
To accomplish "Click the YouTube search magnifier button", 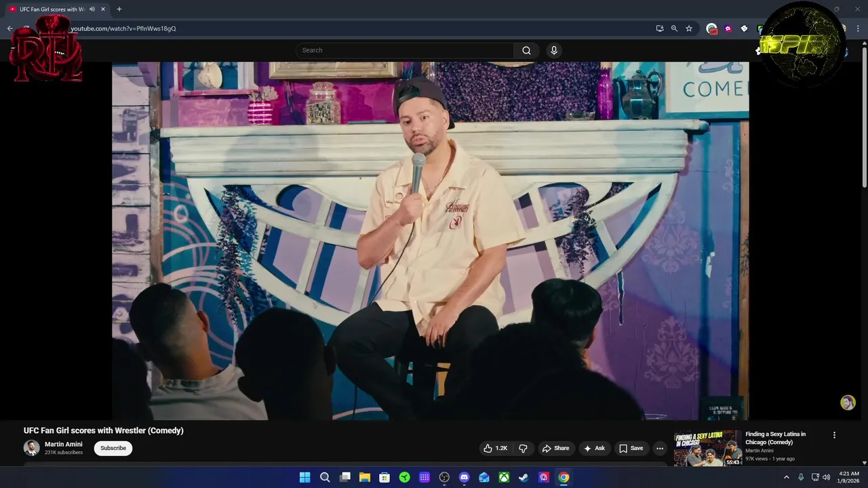I will (526, 50).
